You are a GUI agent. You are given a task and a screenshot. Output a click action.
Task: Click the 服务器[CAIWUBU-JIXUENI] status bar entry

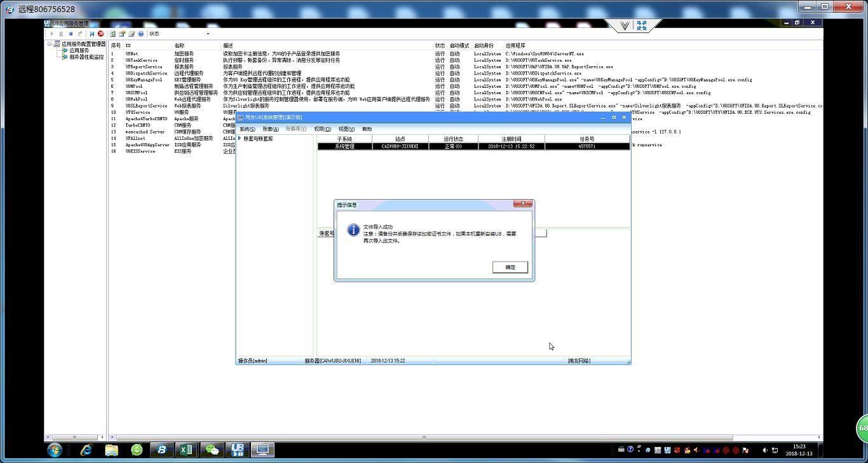(x=333, y=361)
